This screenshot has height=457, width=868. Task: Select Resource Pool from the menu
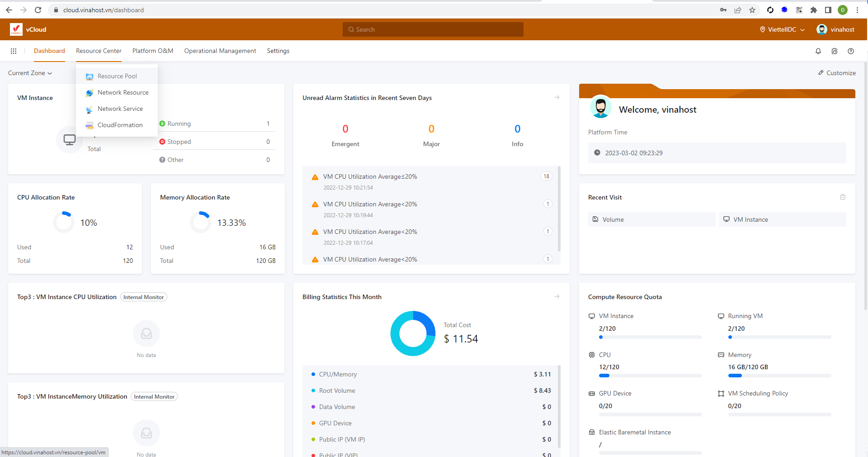[x=117, y=76]
